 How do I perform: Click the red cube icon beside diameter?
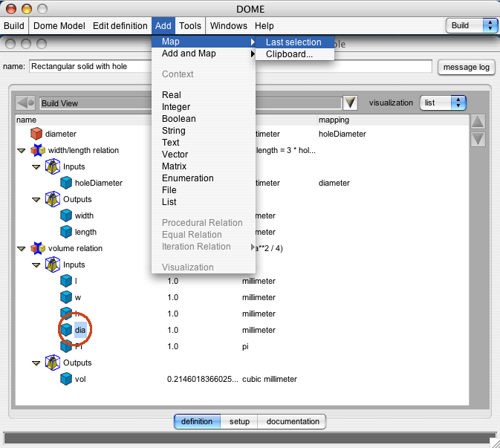tap(36, 134)
